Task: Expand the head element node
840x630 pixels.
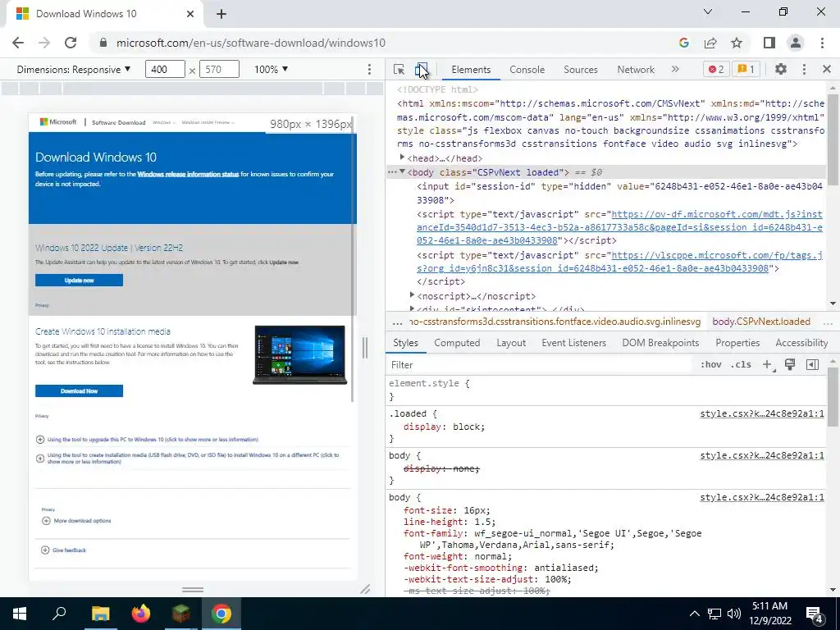Action: click(402, 157)
